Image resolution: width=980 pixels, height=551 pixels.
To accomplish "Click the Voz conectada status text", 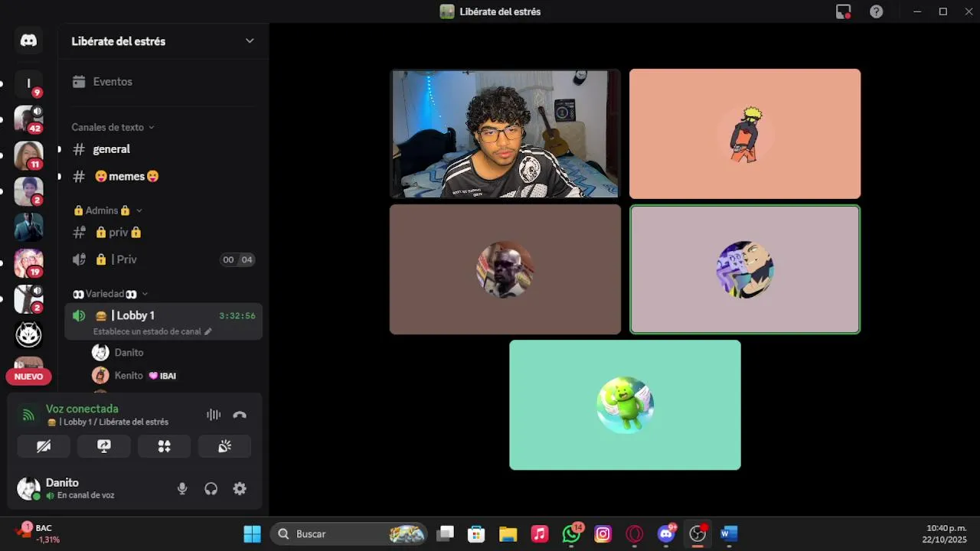I will (82, 409).
